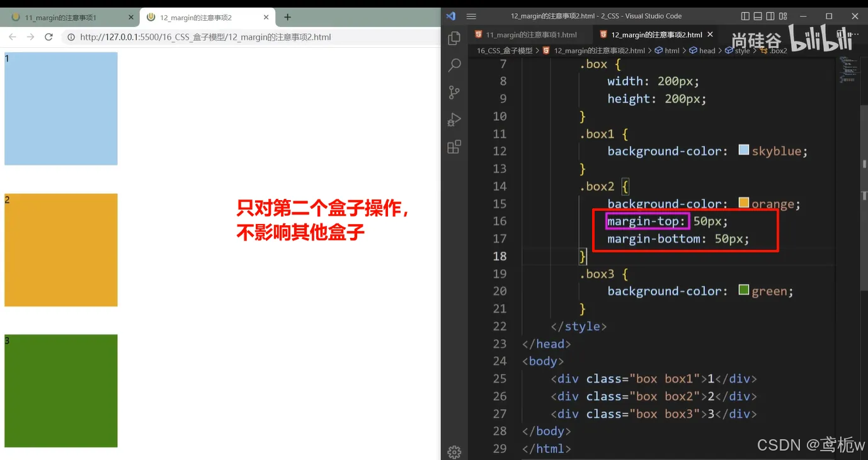The width and height of the screenshot is (868, 460).
Task: Toggle the secondary side bar layout icon
Action: pyautogui.click(x=770, y=16)
